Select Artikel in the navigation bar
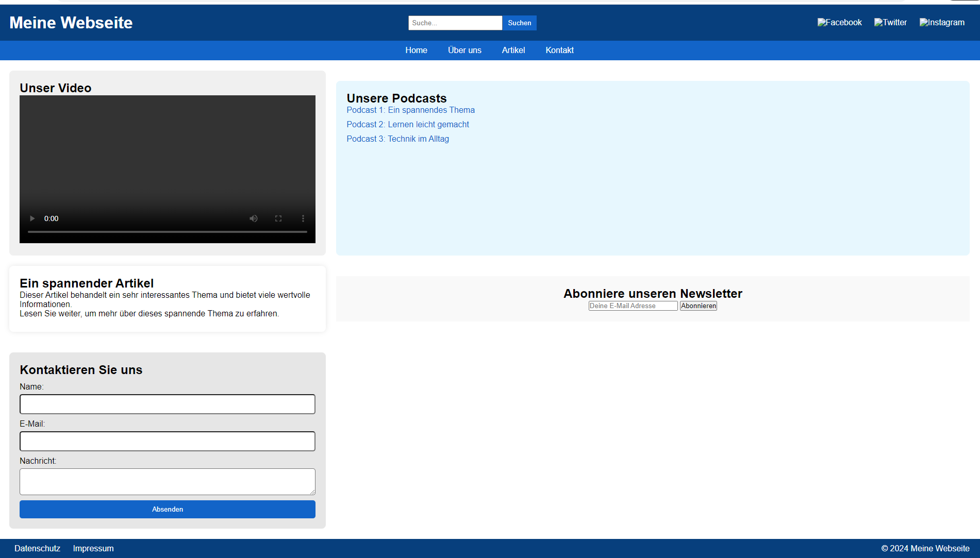This screenshot has height=558, width=980. tap(513, 50)
